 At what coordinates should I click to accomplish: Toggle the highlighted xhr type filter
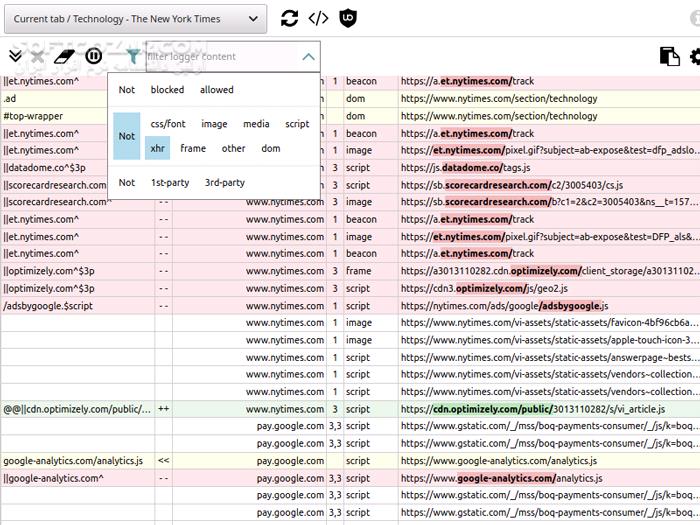(x=158, y=148)
